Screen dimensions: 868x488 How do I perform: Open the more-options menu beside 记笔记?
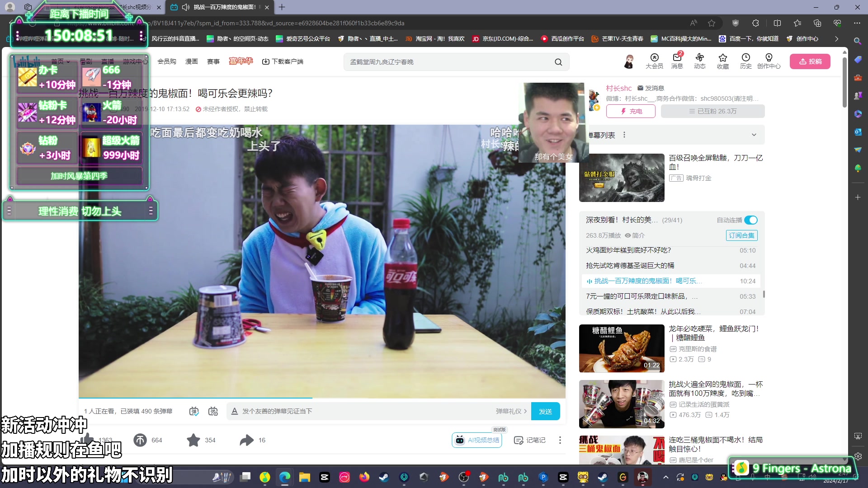click(560, 440)
